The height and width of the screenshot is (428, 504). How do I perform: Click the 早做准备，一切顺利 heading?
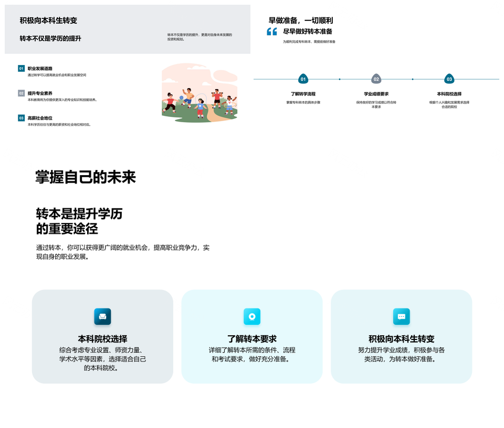point(301,20)
